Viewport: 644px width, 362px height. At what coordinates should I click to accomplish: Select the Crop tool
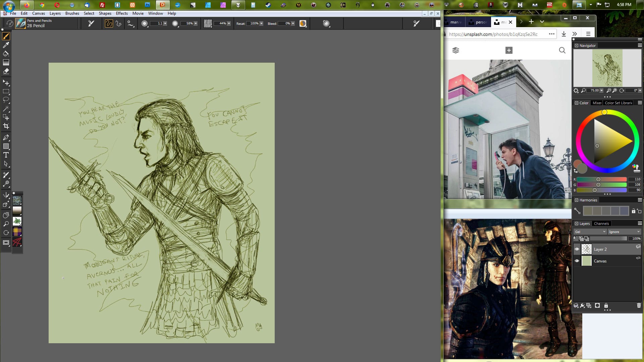click(6, 126)
